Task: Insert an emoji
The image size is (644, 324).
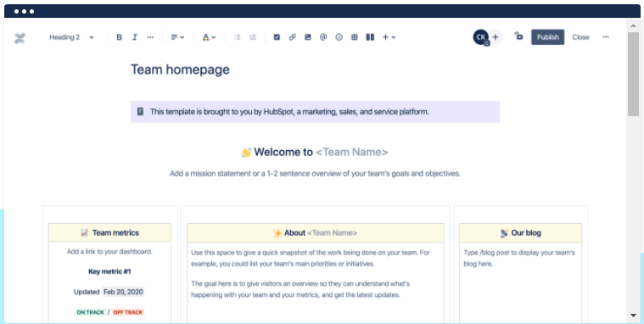Action: (x=339, y=37)
